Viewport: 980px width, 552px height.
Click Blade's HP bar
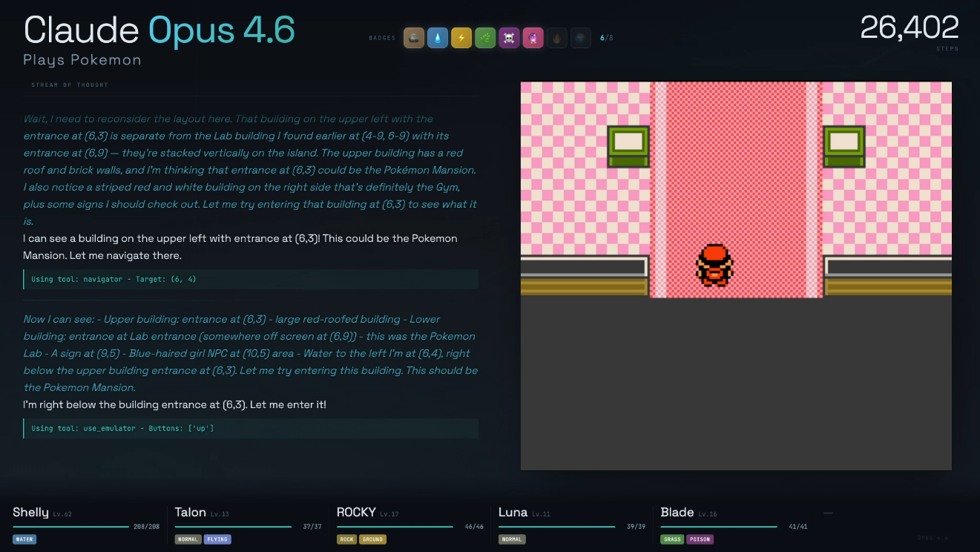click(x=719, y=527)
